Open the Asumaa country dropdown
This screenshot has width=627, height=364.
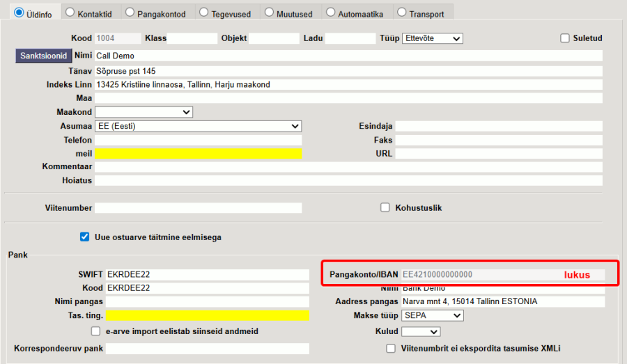(198, 126)
